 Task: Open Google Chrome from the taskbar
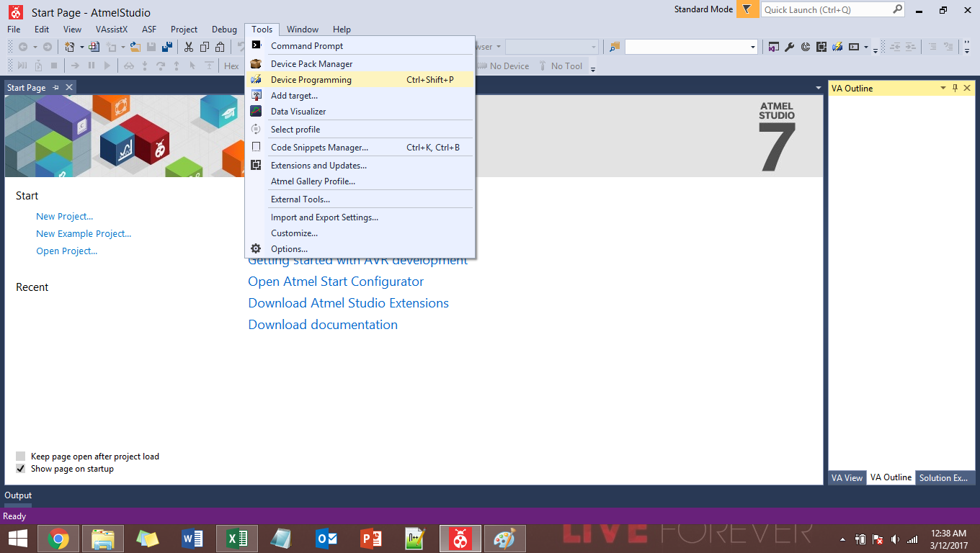click(x=58, y=538)
